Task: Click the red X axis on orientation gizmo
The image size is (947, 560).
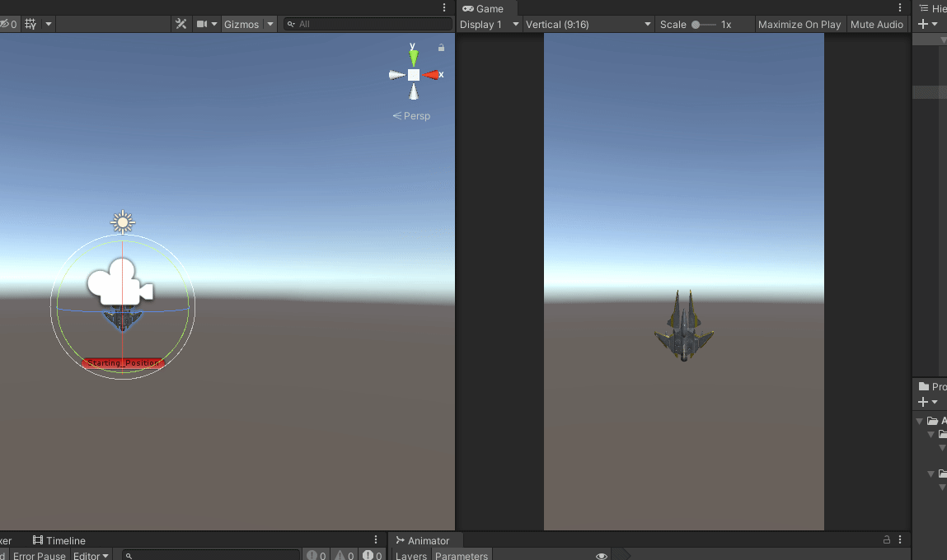Action: [x=433, y=75]
